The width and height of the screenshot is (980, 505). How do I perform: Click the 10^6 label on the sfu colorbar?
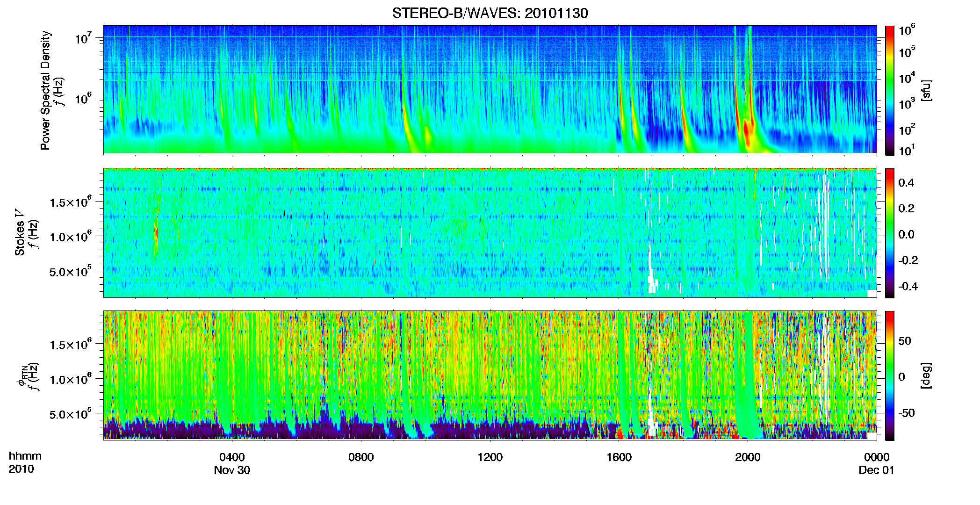[x=907, y=30]
